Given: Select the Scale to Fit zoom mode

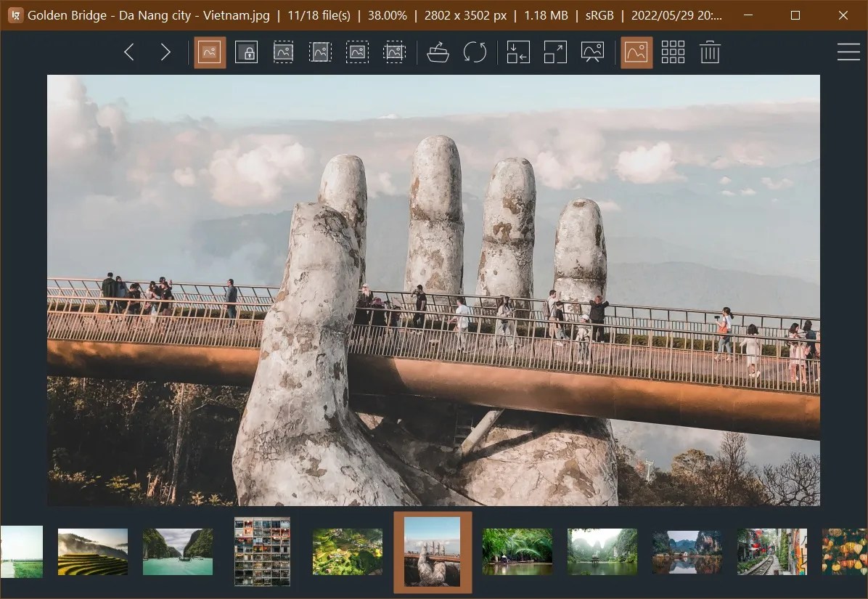Looking at the screenshot, I should click(x=357, y=52).
